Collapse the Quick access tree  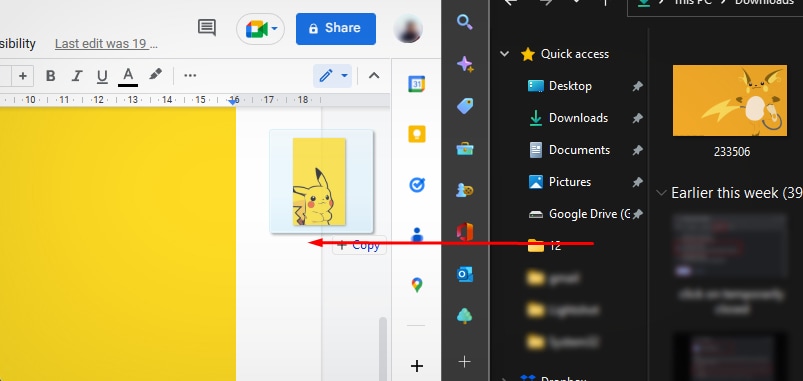tap(504, 54)
